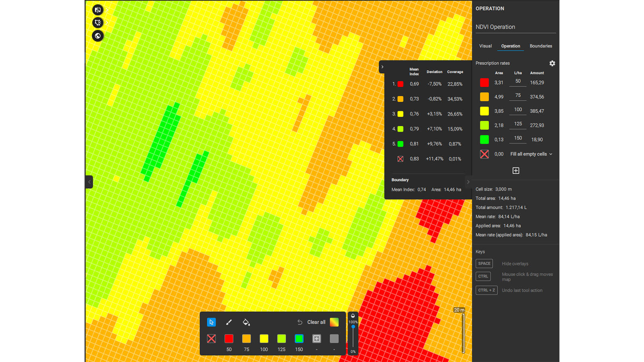This screenshot has width=644, height=362.
Task: Click the layer comparison icon top left
Action: pos(97,10)
